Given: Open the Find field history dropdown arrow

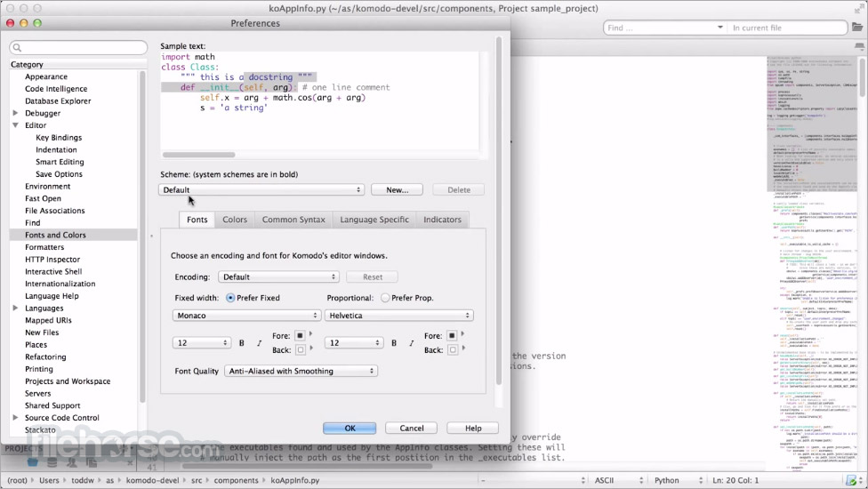Looking at the screenshot, I should [x=719, y=27].
